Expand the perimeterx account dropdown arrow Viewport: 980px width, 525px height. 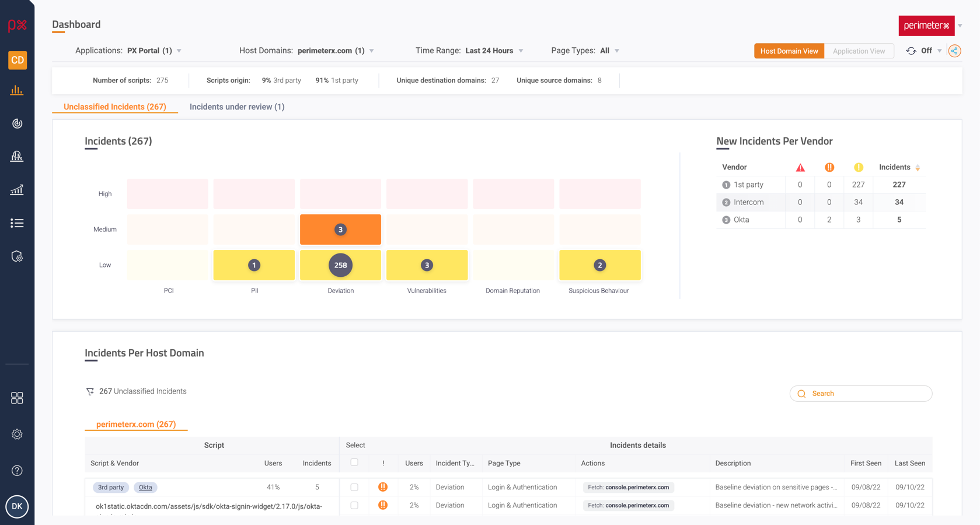coord(960,26)
